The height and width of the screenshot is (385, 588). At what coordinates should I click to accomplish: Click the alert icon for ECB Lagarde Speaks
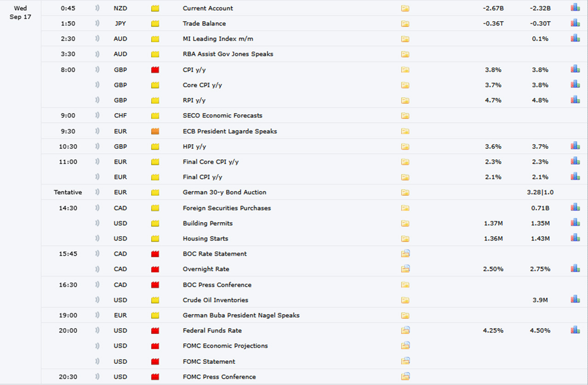97,131
